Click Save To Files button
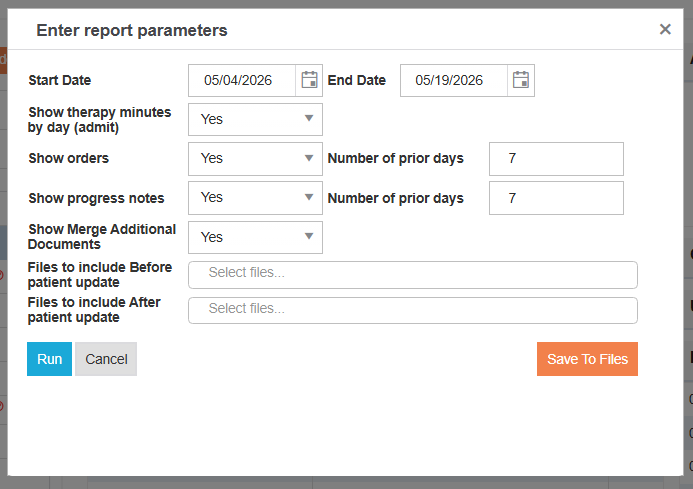Viewport: 693px width, 489px height. tap(587, 359)
